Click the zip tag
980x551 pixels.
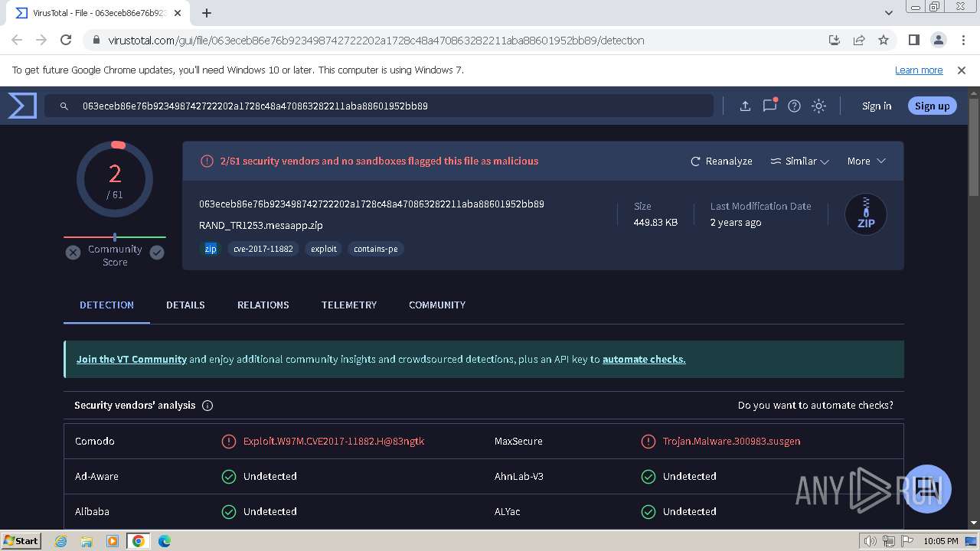click(211, 249)
